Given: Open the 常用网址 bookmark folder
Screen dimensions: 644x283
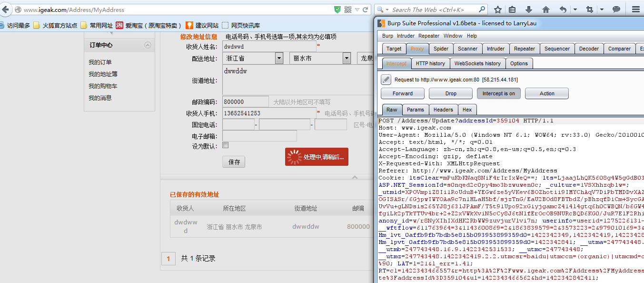Looking at the screenshot, I should coord(97,25).
